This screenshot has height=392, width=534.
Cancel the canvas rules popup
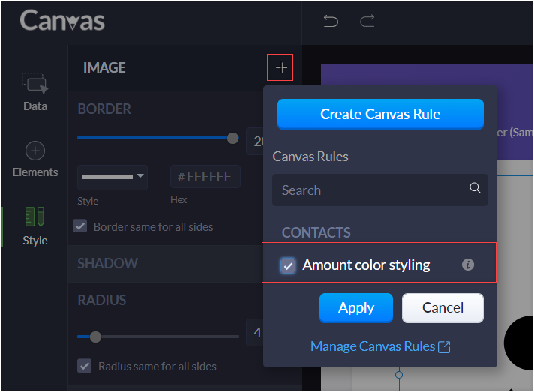tap(442, 307)
